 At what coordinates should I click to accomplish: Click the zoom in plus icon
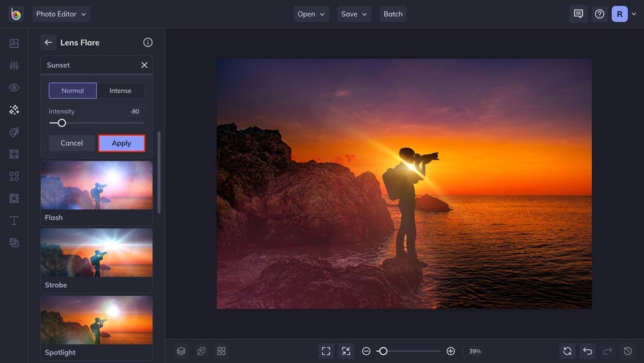coord(450,351)
